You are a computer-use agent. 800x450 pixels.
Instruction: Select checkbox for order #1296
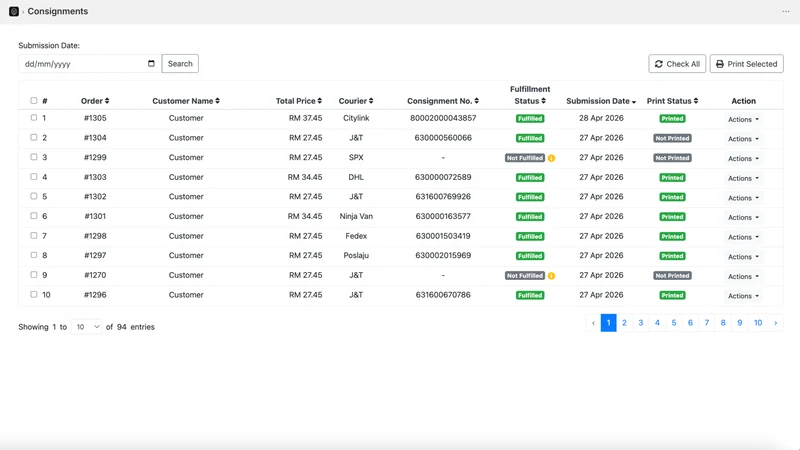point(34,294)
